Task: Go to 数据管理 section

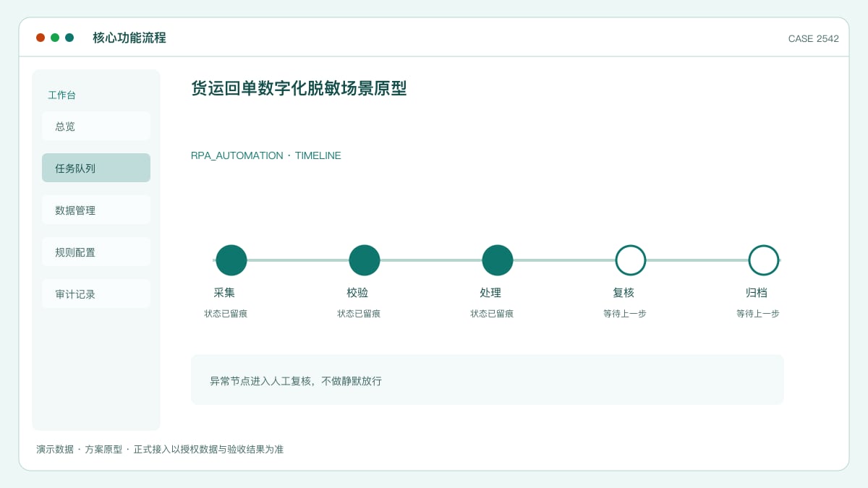Action: pos(96,210)
